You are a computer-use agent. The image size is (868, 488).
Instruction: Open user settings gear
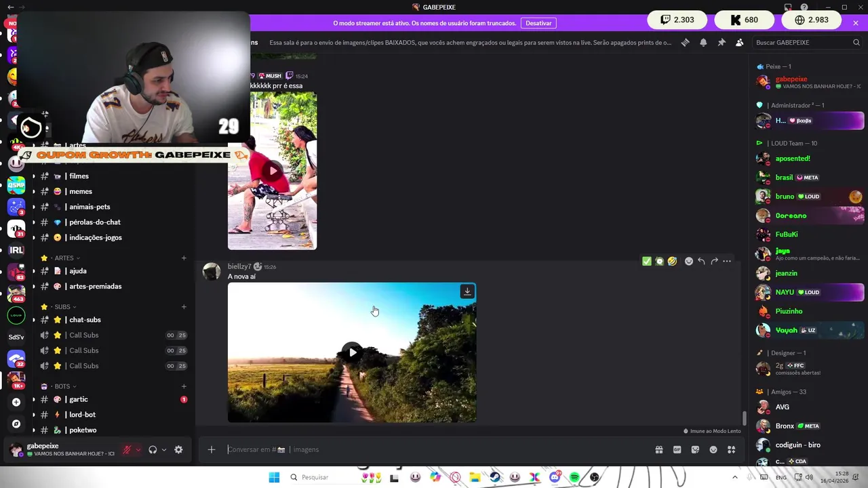(x=178, y=449)
